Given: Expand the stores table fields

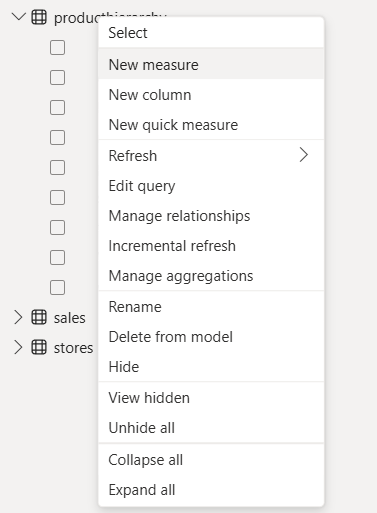Looking at the screenshot, I should pyautogui.click(x=18, y=347).
